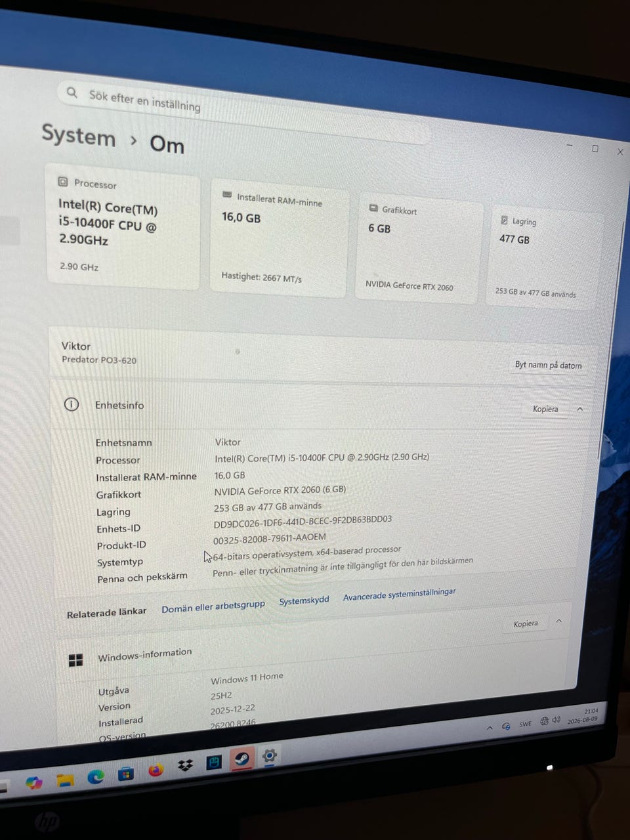Close the Settings window

[x=620, y=152]
